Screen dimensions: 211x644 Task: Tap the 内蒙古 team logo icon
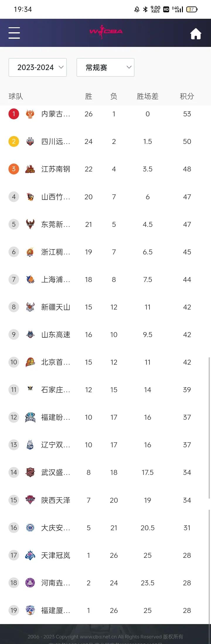(x=30, y=114)
